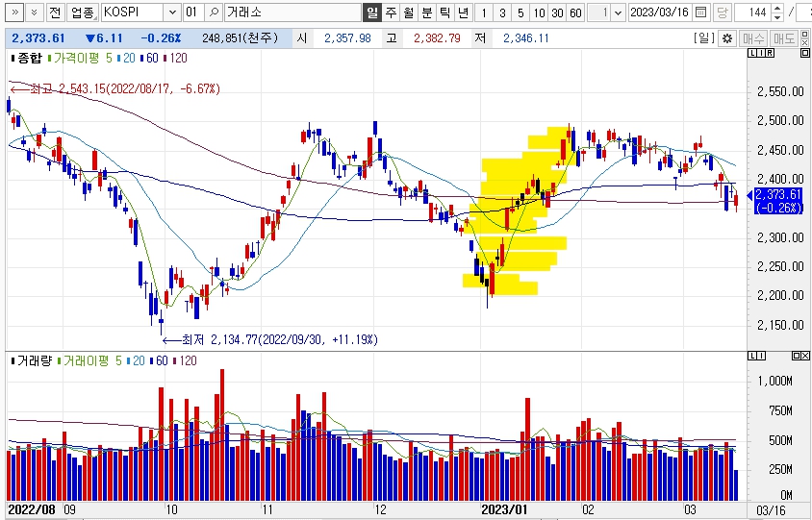
Task: Select the 년 (yearly) period tab
Action: coord(463,12)
